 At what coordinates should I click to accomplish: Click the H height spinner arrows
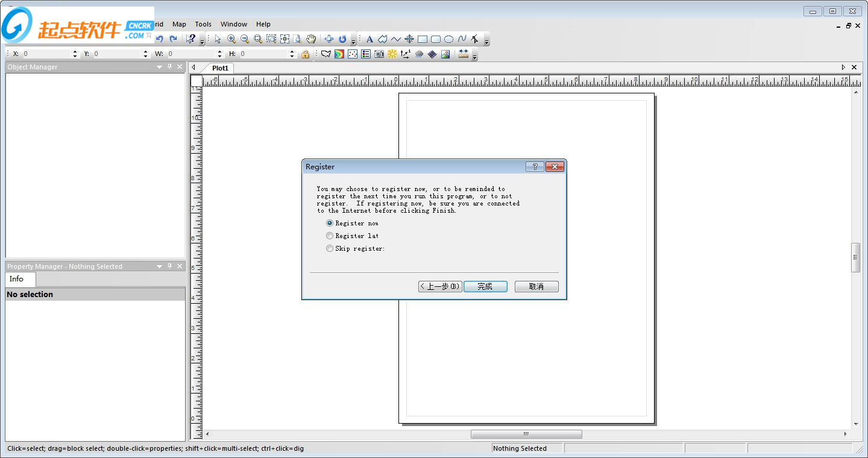tap(292, 54)
